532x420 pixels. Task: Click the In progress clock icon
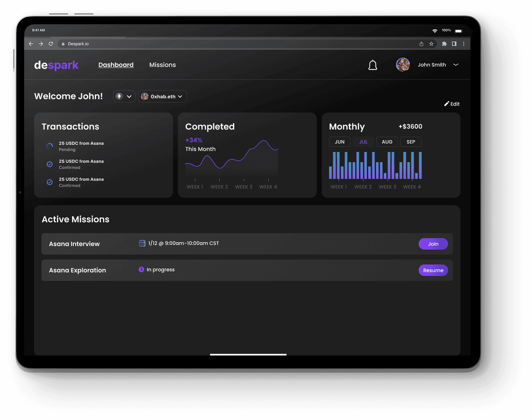(141, 270)
